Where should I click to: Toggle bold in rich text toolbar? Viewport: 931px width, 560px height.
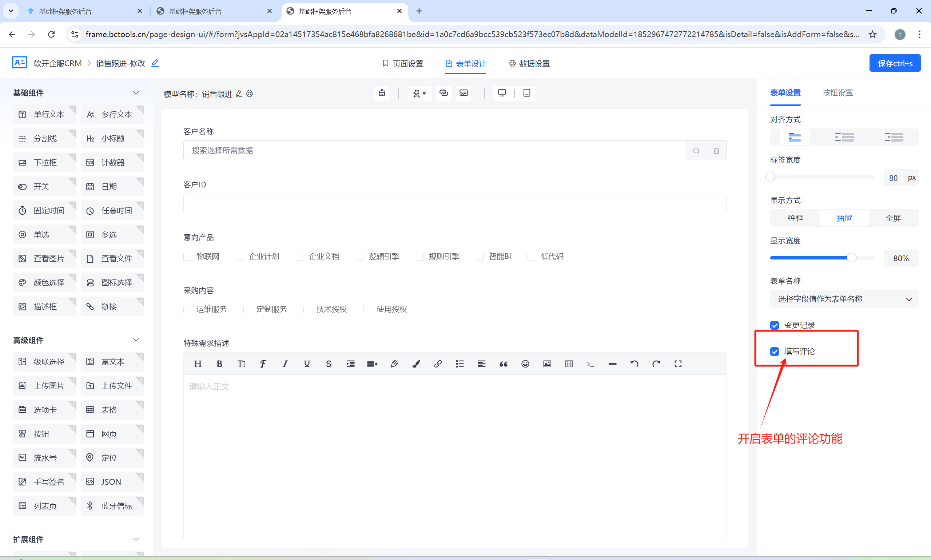coord(219,364)
